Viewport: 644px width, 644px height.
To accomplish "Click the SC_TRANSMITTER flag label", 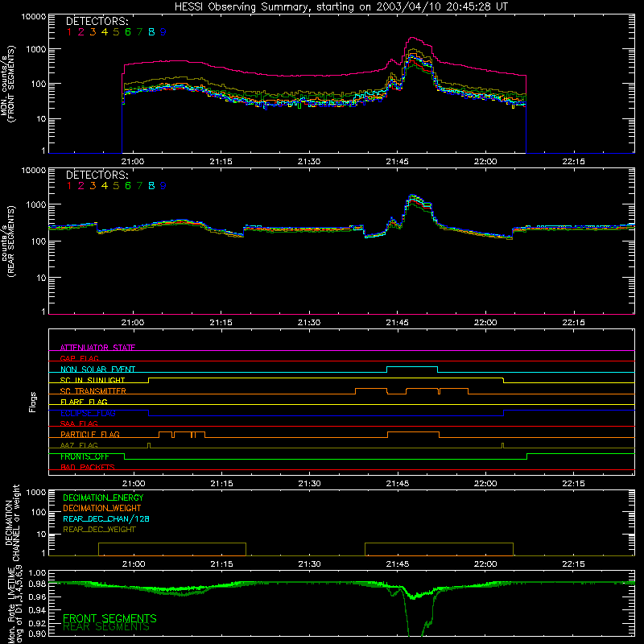I will [93, 390].
